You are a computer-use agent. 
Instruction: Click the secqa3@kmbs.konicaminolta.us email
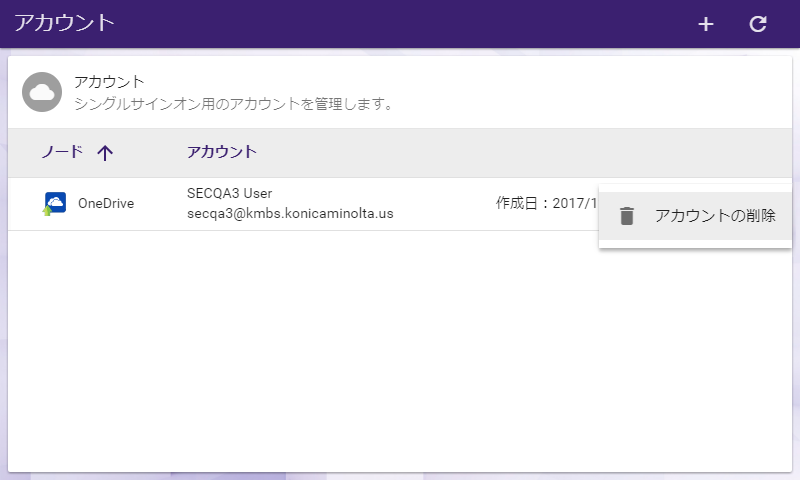click(290, 214)
